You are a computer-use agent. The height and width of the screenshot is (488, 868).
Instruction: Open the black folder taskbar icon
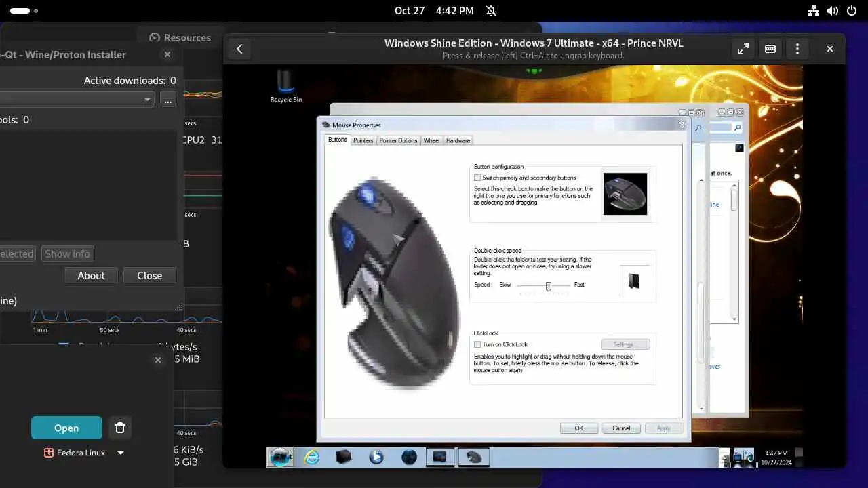(344, 457)
